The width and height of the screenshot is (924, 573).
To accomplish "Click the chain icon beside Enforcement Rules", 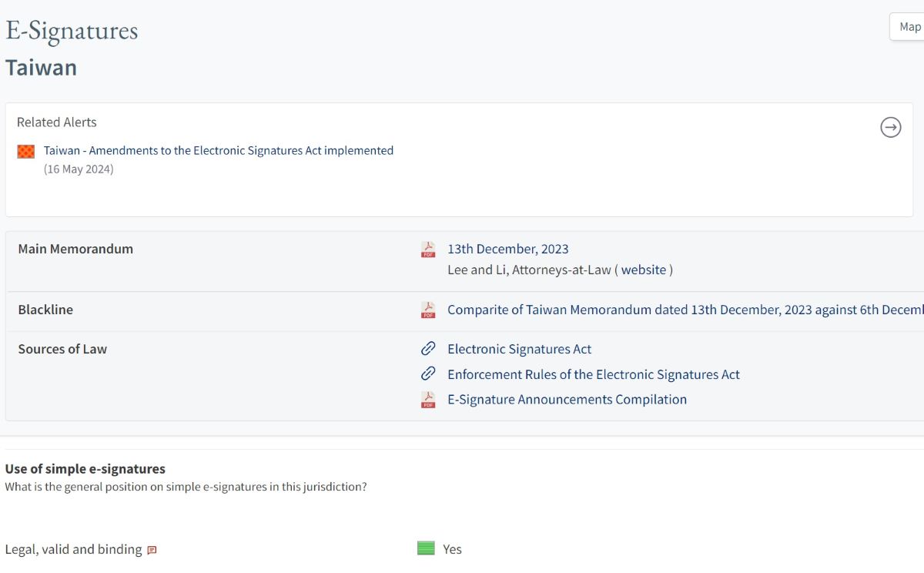I will (x=428, y=374).
